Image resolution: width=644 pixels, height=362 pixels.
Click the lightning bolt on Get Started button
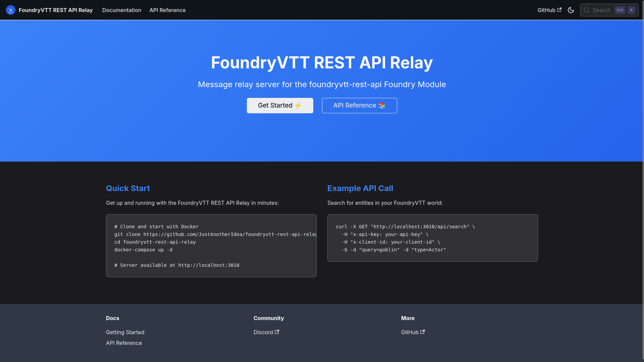(x=299, y=105)
